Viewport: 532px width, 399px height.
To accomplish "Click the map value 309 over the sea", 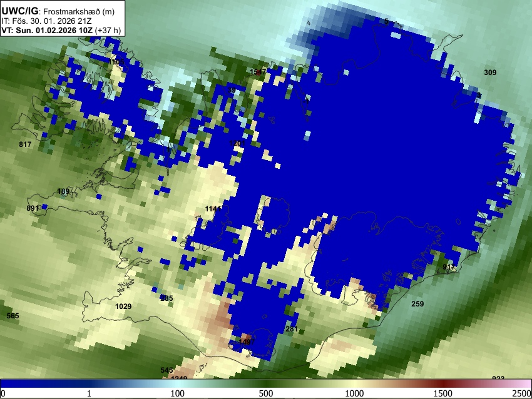I will [x=490, y=72].
